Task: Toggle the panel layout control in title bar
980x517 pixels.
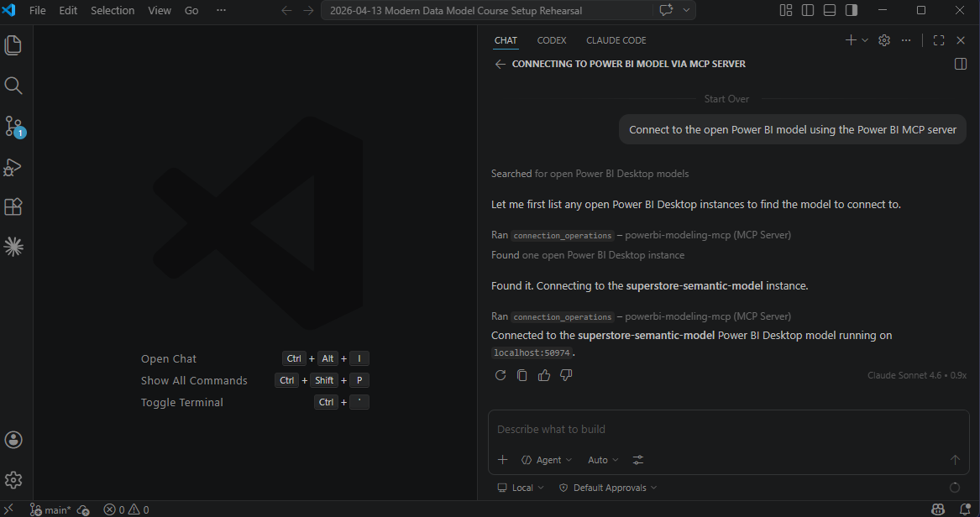Action: [x=829, y=9]
